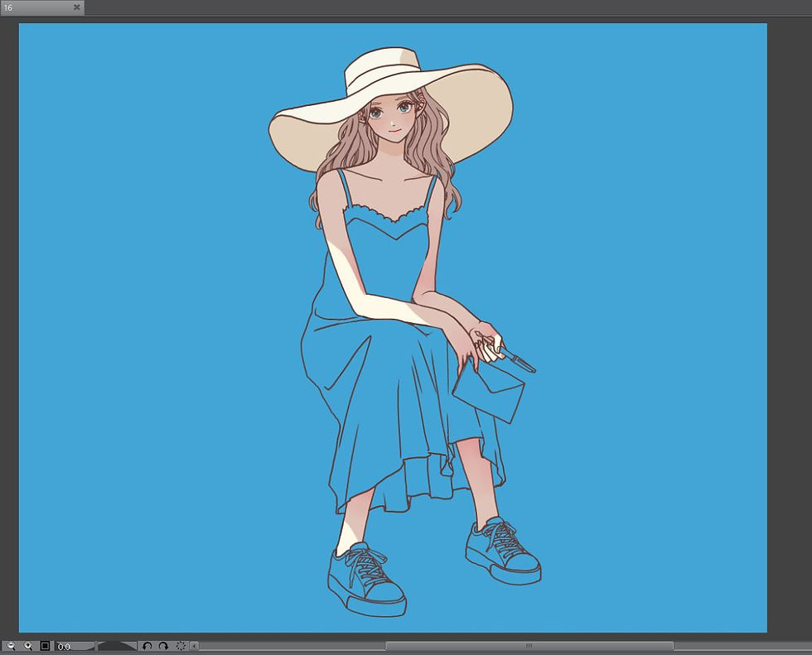The image size is (812, 655).
Task: Rotate canvas right with clockwise arrow
Action: (163, 646)
